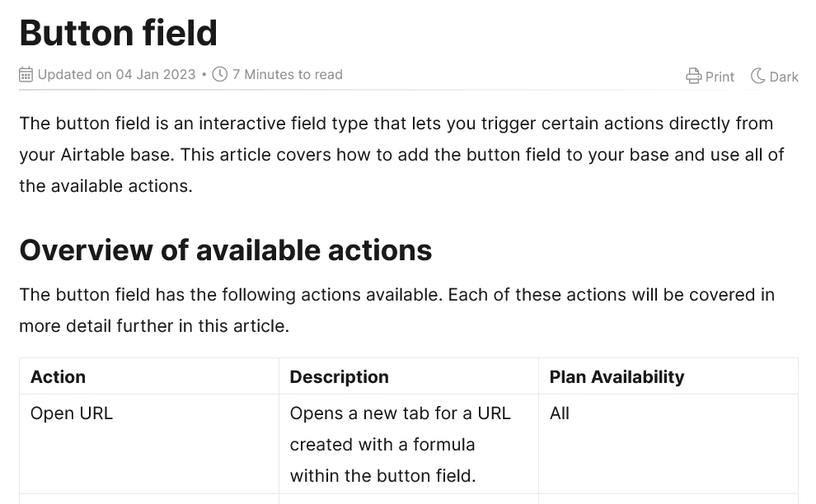Select the "Overview of available actions" heading
The width and height of the screenshot is (816, 504).
pos(225,250)
